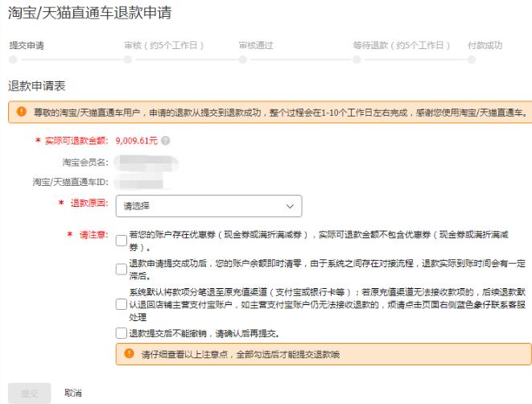The width and height of the screenshot is (532, 404).
Task: Enable the original channel refund notice checkbox
Action: click(121, 306)
